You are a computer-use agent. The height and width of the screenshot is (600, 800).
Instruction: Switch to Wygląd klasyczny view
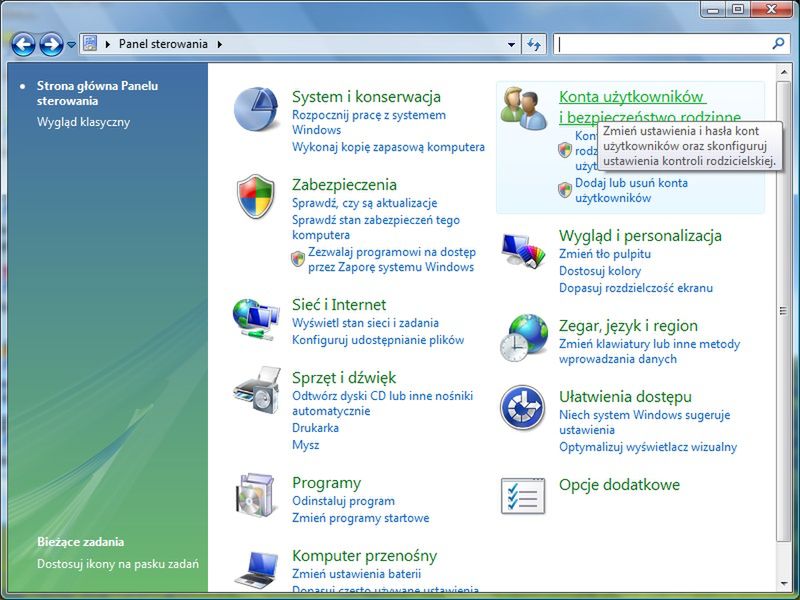(x=83, y=122)
